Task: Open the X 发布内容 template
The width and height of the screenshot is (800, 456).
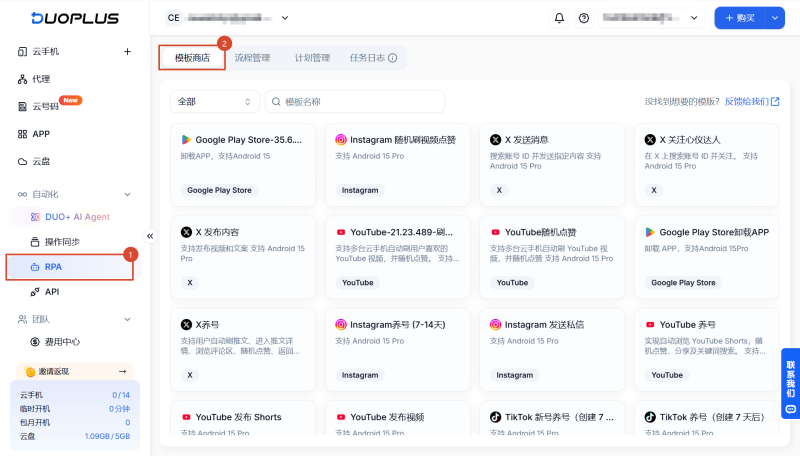Action: tap(243, 257)
